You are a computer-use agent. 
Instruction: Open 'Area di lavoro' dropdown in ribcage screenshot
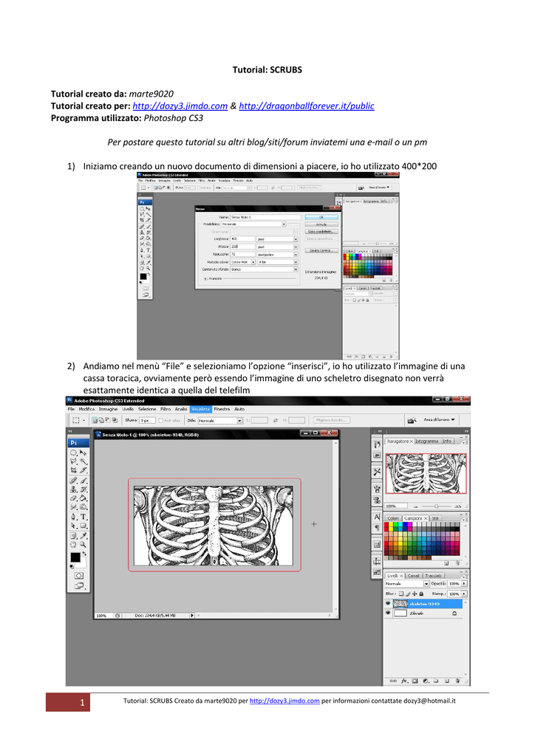440,419
